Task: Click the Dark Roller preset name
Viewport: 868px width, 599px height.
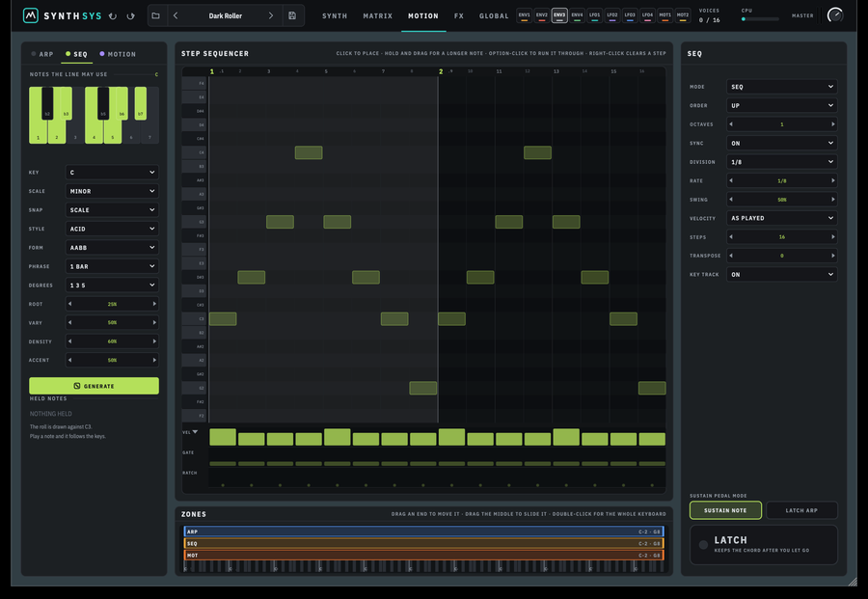Action: (x=225, y=15)
